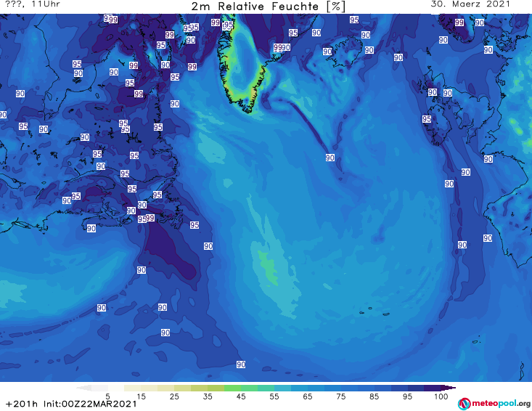Click the legend value '65' on humidity scale
This screenshot has height=411, width=532.
point(308,396)
